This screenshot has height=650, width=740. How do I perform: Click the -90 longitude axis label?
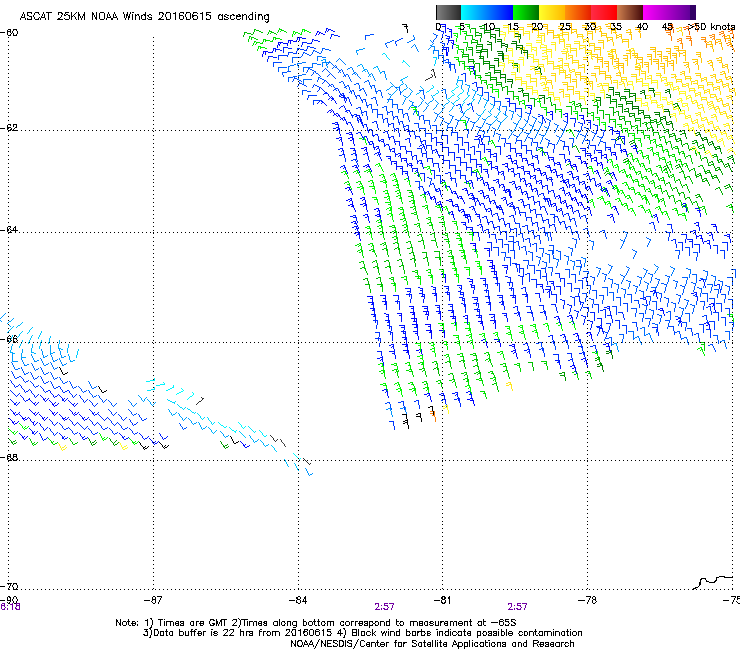pos(9,600)
